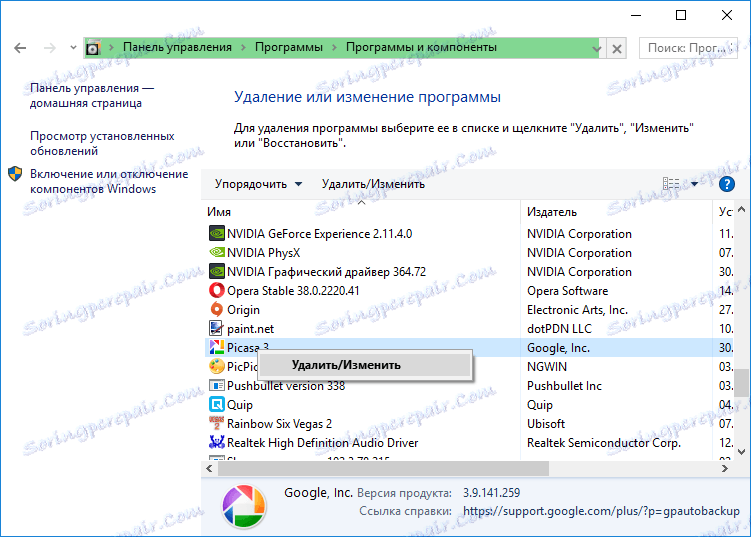The image size is (751, 537).
Task: Click the Control Panel icon in address bar
Action: pyautogui.click(x=93, y=48)
